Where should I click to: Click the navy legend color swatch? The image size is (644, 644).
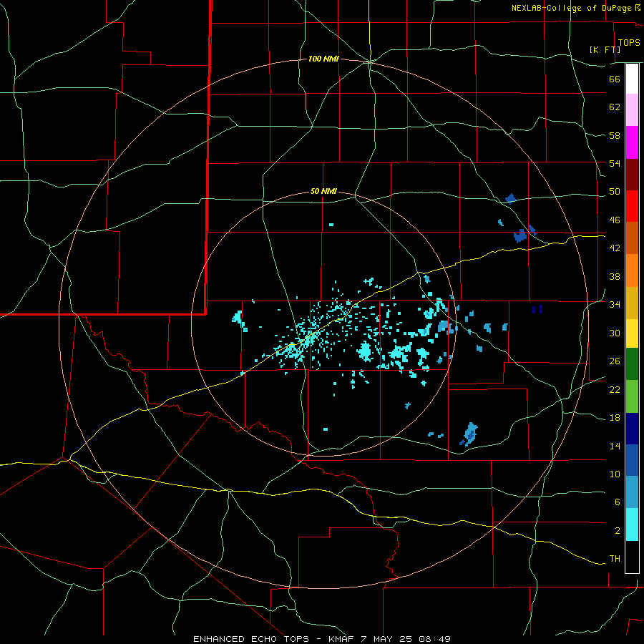632,429
